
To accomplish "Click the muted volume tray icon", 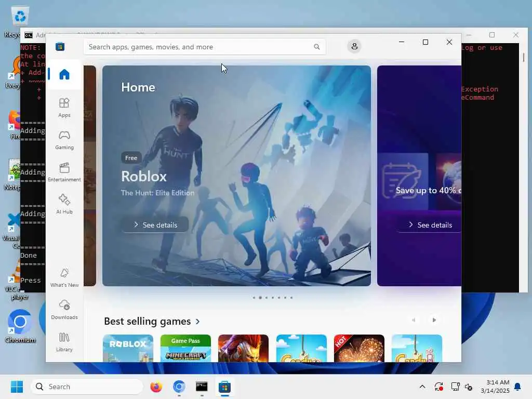I will [x=469, y=387].
